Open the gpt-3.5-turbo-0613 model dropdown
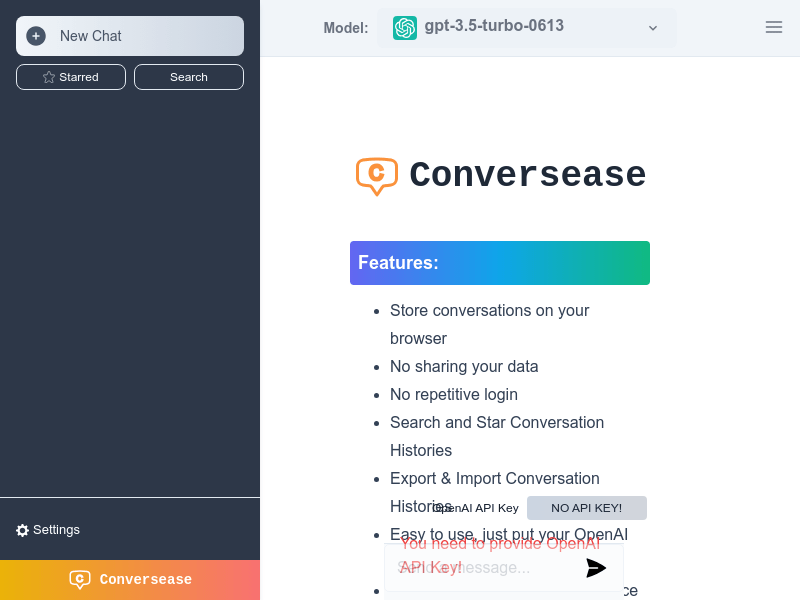800x600 pixels. tap(527, 28)
